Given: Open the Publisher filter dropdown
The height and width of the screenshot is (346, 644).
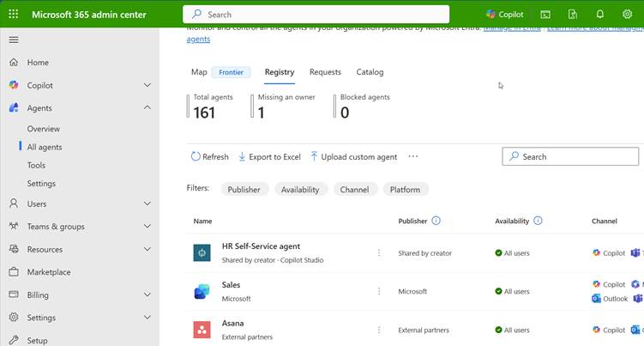Looking at the screenshot, I should pyautogui.click(x=244, y=190).
